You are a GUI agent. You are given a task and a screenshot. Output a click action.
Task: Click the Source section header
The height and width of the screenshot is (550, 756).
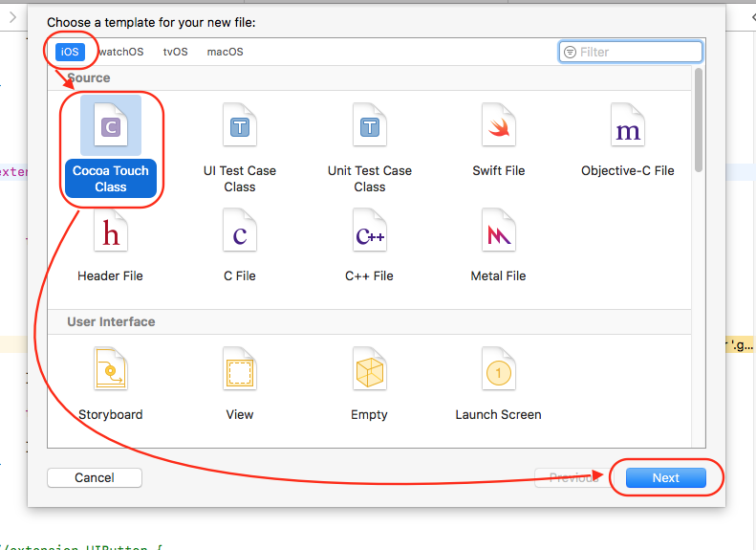click(369, 77)
